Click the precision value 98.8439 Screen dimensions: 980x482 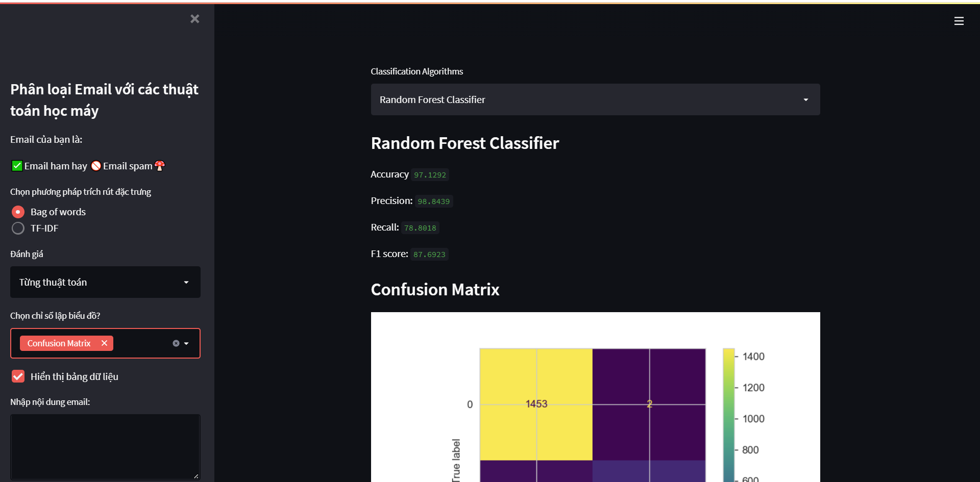pyautogui.click(x=434, y=201)
